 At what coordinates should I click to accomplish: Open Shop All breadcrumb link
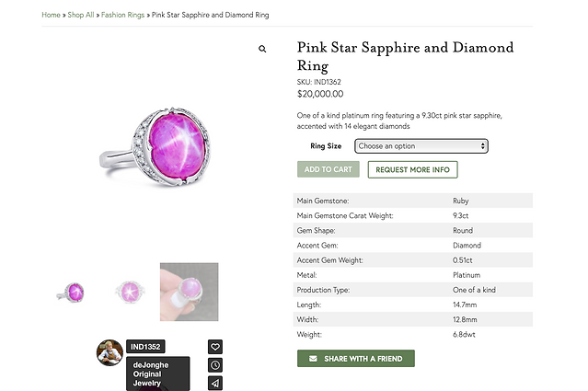81,15
